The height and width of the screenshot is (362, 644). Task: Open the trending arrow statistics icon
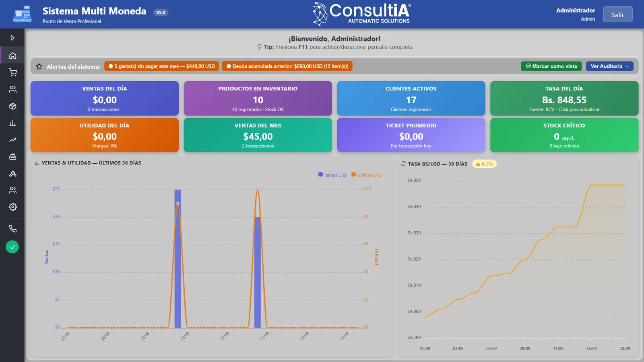[12, 140]
